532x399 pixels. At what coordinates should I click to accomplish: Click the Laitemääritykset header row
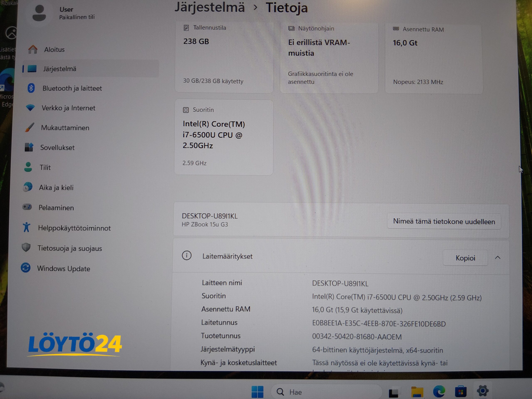[x=341, y=257]
